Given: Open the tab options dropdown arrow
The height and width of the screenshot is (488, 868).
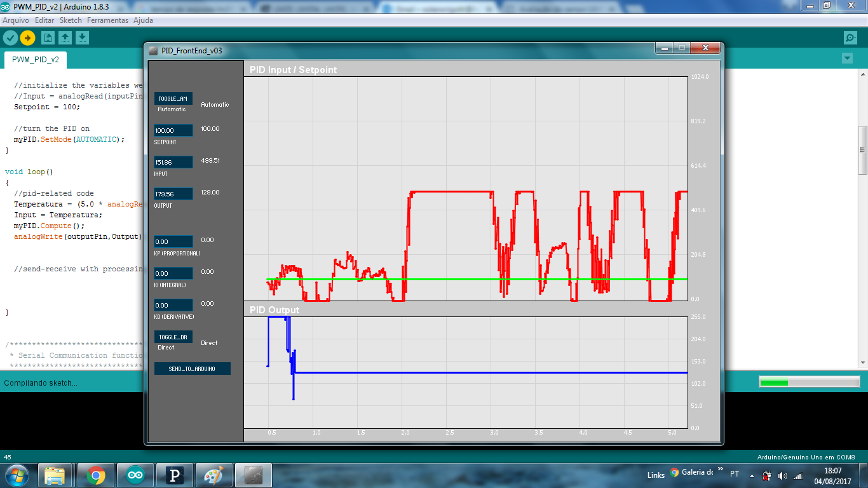Looking at the screenshot, I should click(x=846, y=58).
